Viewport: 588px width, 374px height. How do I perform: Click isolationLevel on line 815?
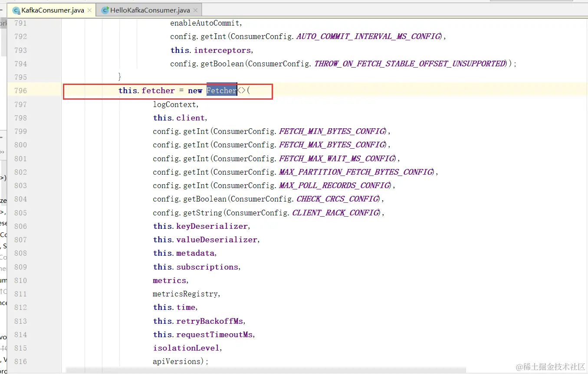click(x=187, y=348)
